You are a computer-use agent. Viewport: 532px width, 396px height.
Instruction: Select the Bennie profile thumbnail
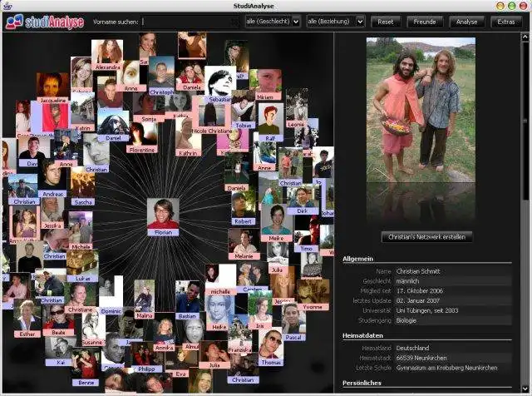(x=86, y=368)
